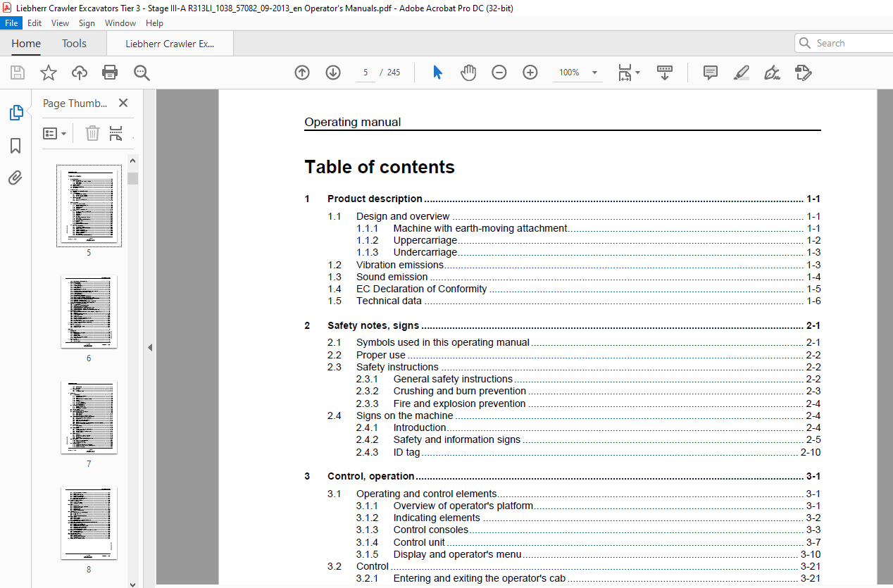The width and height of the screenshot is (893, 588).
Task: Switch to the Tools tab
Action: click(x=74, y=44)
